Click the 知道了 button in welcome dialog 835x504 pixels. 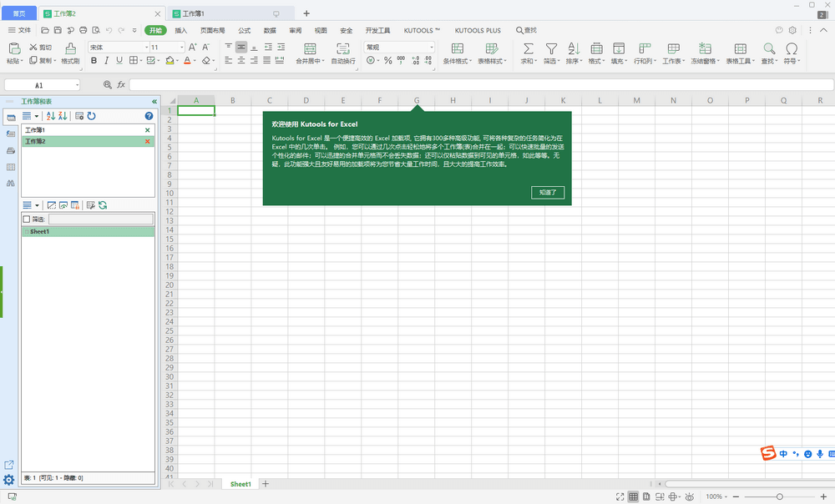(548, 192)
